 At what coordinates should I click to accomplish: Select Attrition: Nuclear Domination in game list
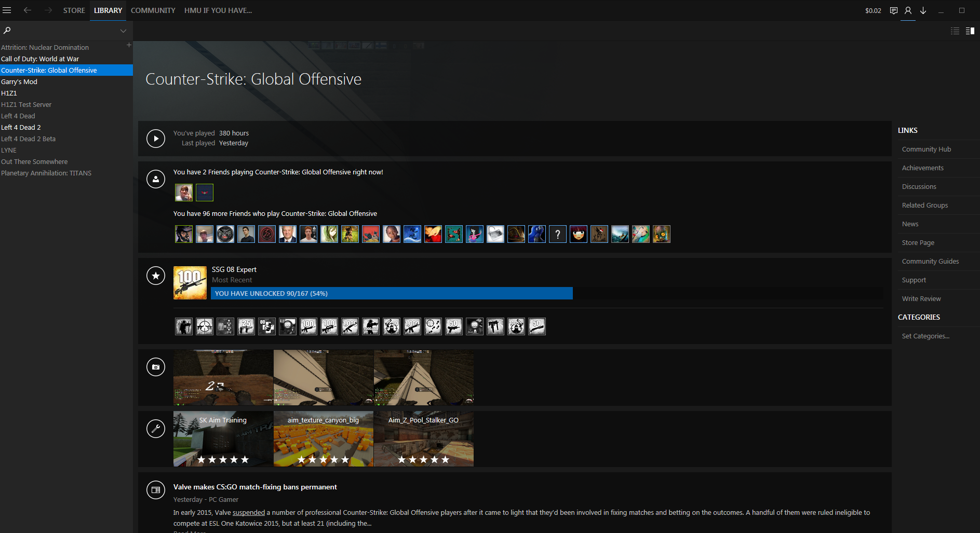(66, 47)
